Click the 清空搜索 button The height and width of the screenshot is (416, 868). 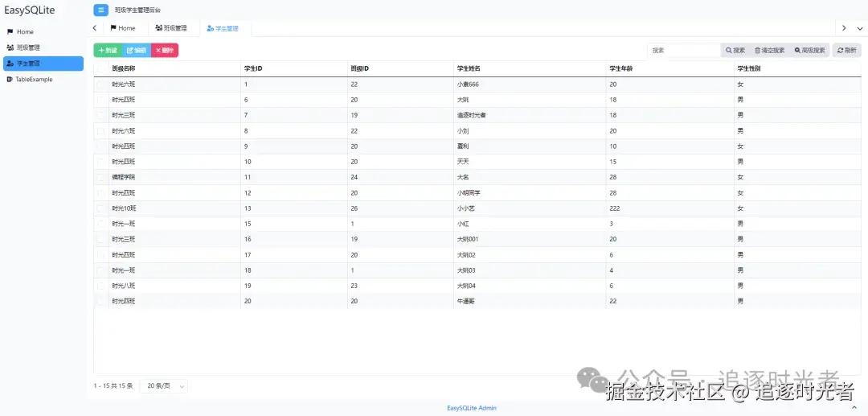point(769,51)
